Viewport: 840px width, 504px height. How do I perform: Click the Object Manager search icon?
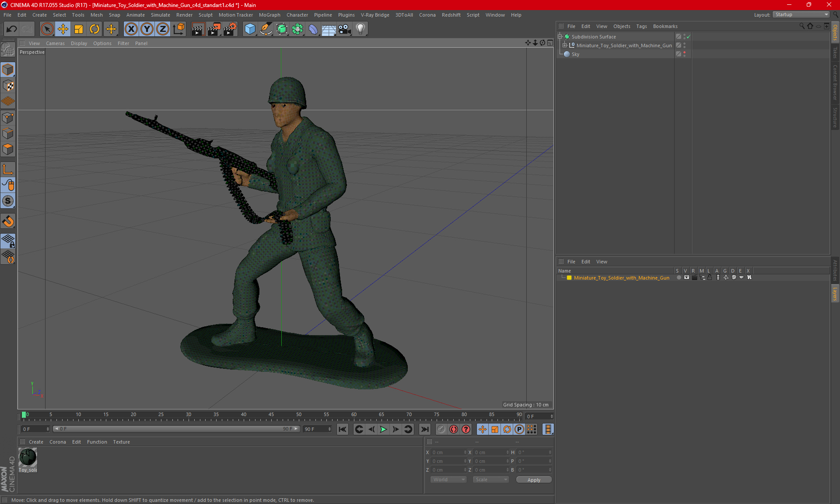pos(801,26)
